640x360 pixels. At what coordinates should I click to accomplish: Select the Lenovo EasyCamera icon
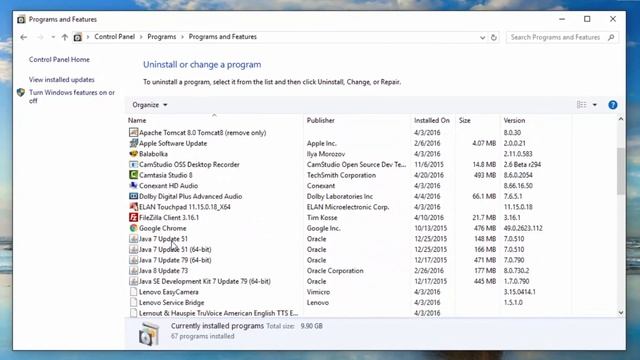click(x=133, y=291)
